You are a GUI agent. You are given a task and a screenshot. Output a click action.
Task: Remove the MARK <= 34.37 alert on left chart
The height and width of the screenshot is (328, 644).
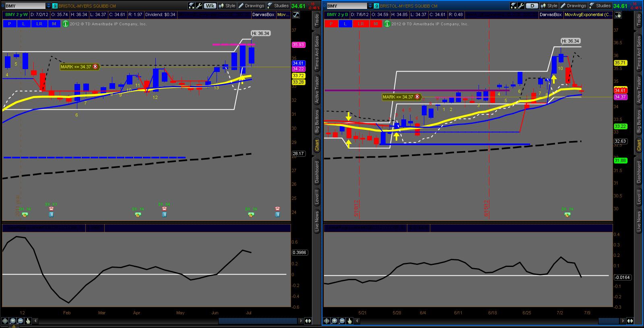95,67
